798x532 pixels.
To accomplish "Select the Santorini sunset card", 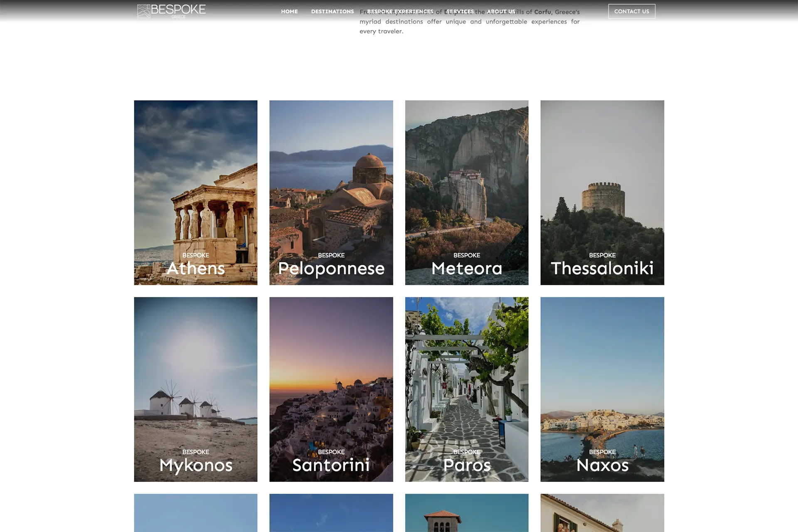I will point(331,389).
